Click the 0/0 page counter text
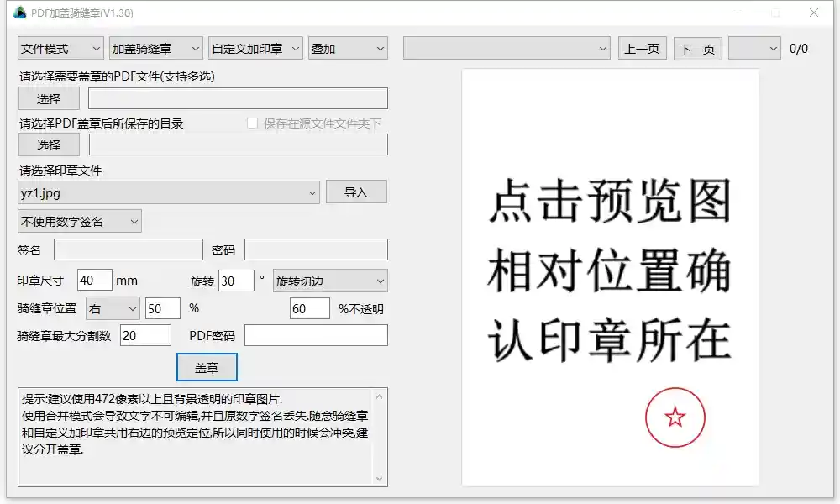Image resolution: width=840 pixels, height=504 pixels. click(x=799, y=49)
